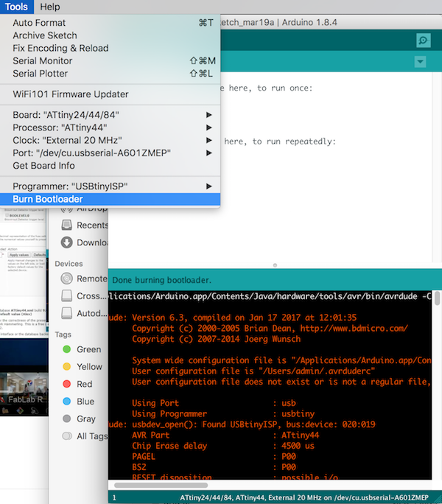
Task: Choose the Blue tag in Finder
Action: [x=78, y=402]
